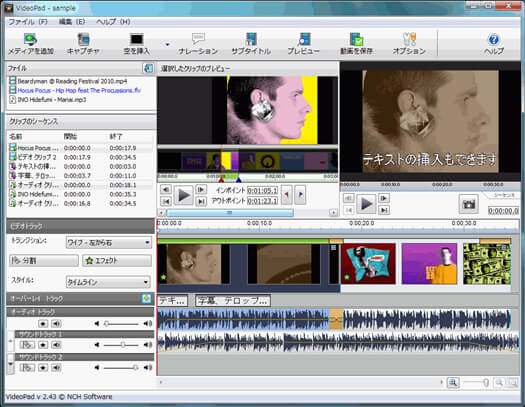This screenshot has height=407, width=525.
Task: Open the キャプチャ (Capture) tool
Action: click(x=83, y=44)
